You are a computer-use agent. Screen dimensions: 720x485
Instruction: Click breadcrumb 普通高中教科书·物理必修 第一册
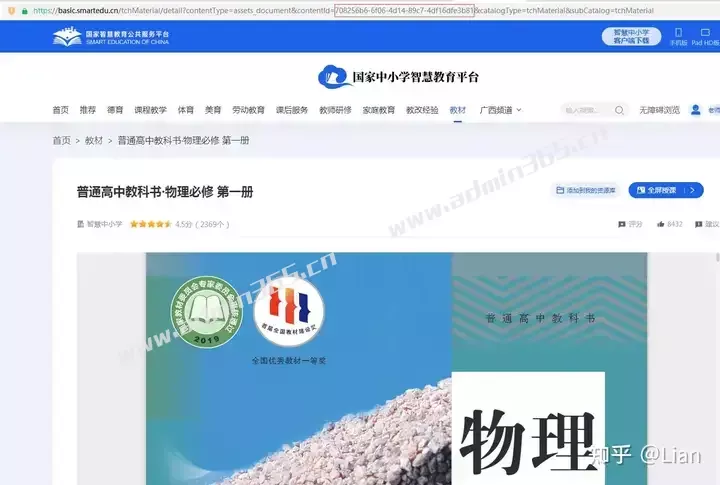pyautogui.click(x=183, y=141)
